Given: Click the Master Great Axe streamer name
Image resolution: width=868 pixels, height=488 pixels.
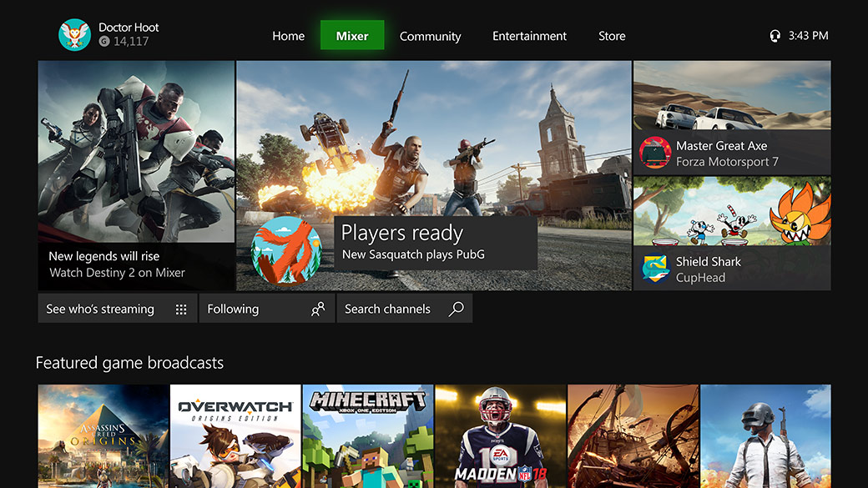Looking at the screenshot, I should (721, 146).
